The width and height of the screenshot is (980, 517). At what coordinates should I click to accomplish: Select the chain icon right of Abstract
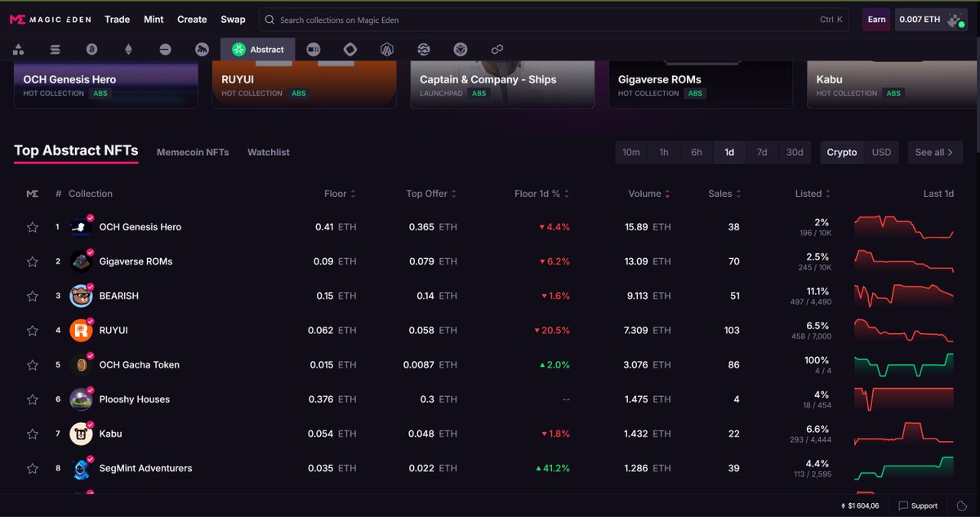(x=314, y=50)
